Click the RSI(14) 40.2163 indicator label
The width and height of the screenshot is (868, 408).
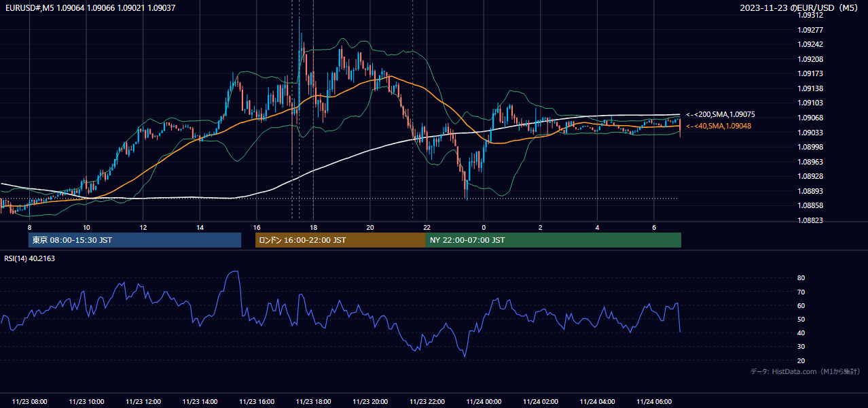click(29, 258)
